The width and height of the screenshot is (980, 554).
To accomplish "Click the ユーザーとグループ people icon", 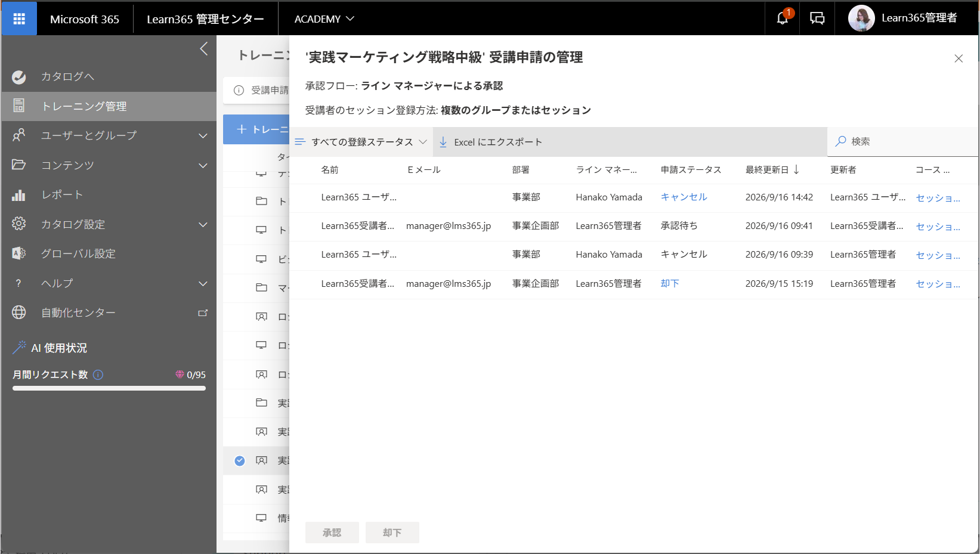I will (19, 135).
